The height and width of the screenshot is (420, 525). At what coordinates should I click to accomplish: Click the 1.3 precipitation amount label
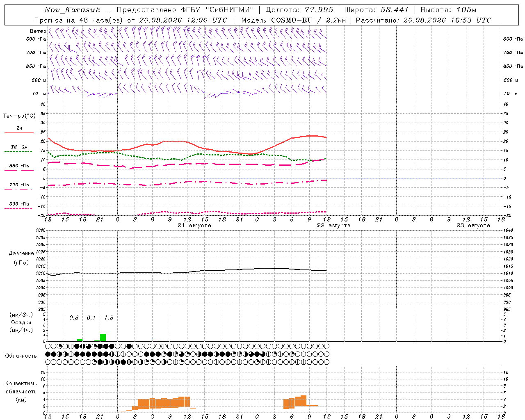tap(109, 317)
